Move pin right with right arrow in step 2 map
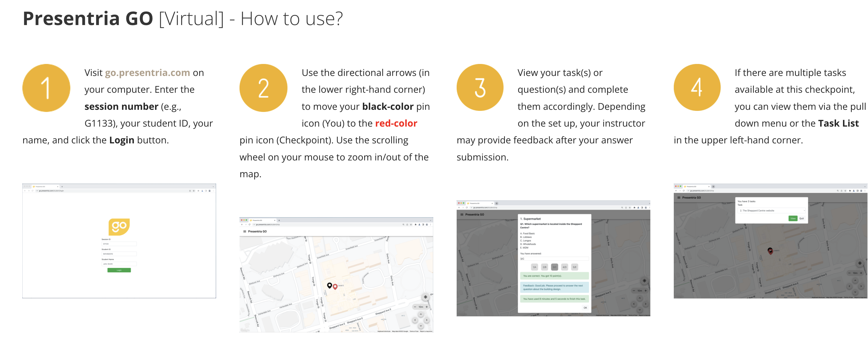 point(427,320)
